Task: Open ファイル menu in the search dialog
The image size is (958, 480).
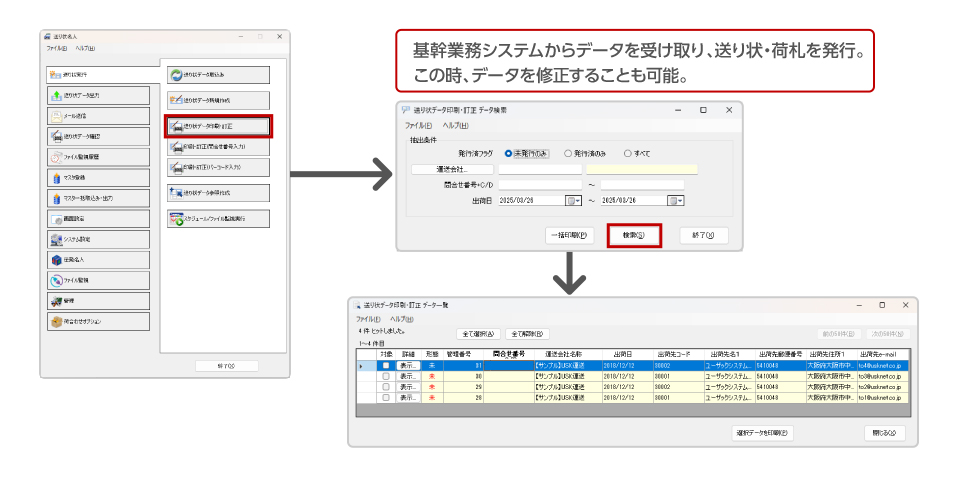Action: 417,126
